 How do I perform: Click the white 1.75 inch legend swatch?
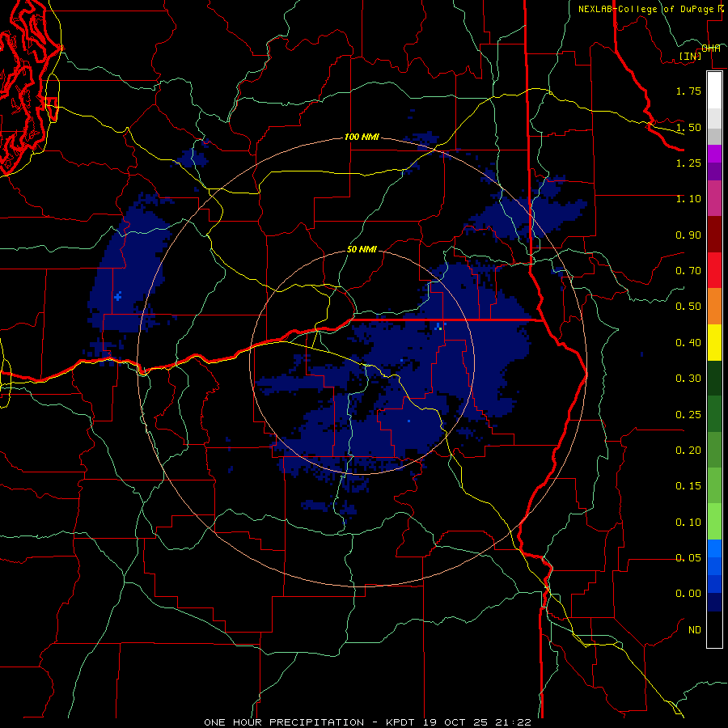coord(714,90)
